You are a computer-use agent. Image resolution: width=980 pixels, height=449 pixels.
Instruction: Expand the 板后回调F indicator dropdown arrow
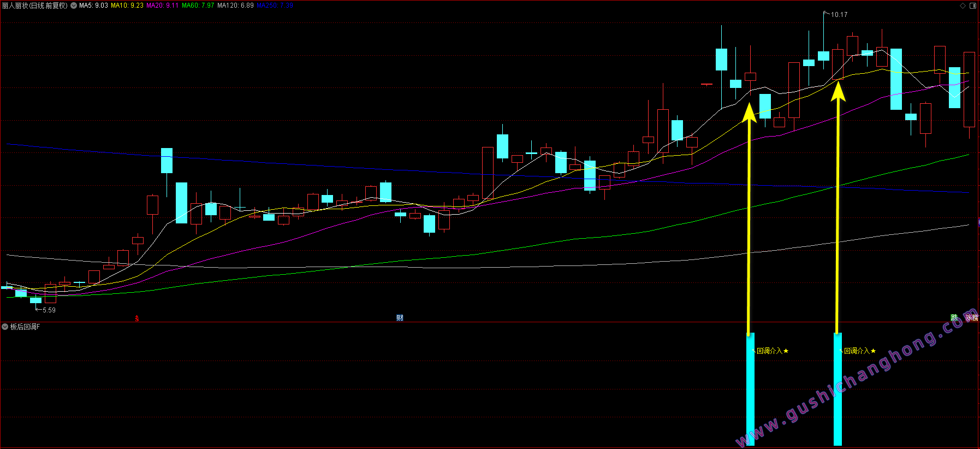pyautogui.click(x=5, y=327)
